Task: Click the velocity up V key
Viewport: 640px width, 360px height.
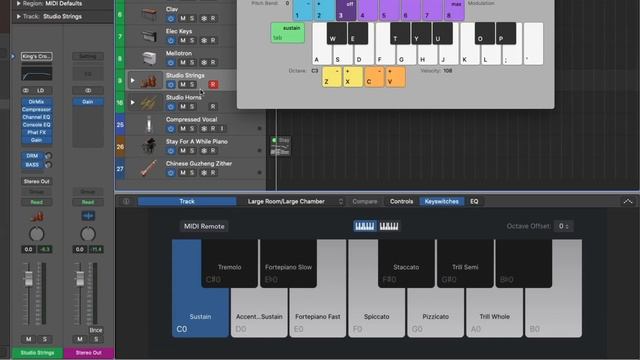Action: [396, 77]
